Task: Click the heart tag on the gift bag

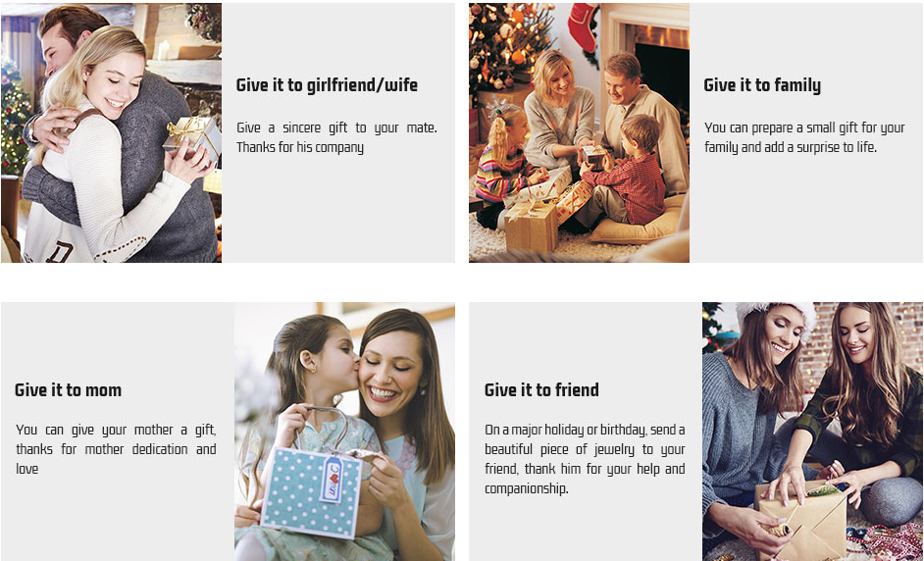Action: coord(332,479)
